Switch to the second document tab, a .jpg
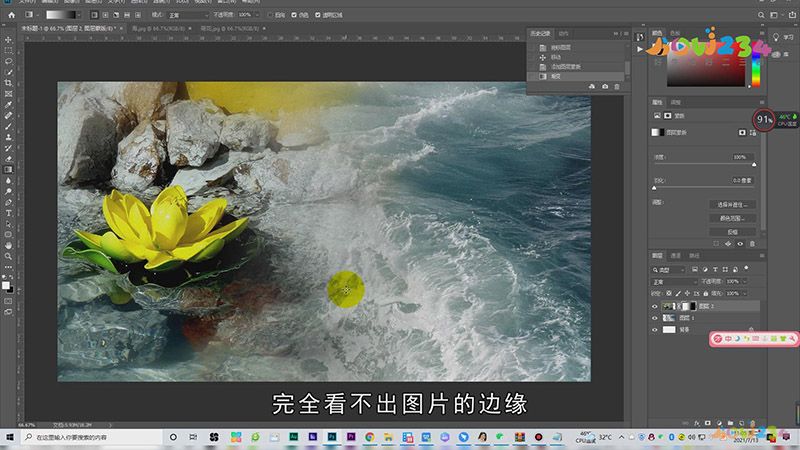This screenshot has height=450, width=800. pyautogui.click(x=161, y=29)
